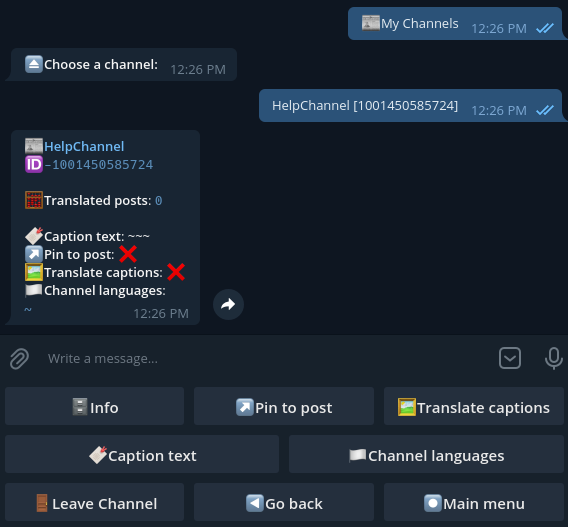568x527 pixels.
Task: Click the red X beside Pin to post
Action: coord(128,254)
